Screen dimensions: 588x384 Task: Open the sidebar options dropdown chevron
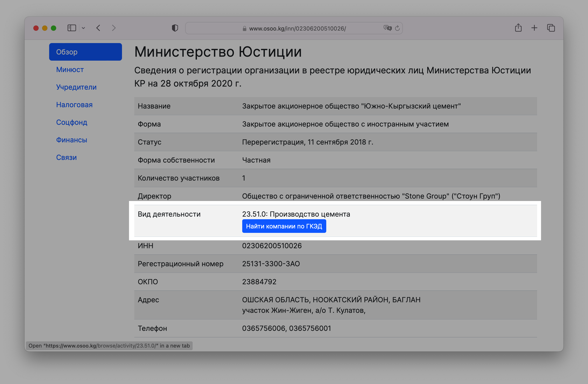[83, 28]
